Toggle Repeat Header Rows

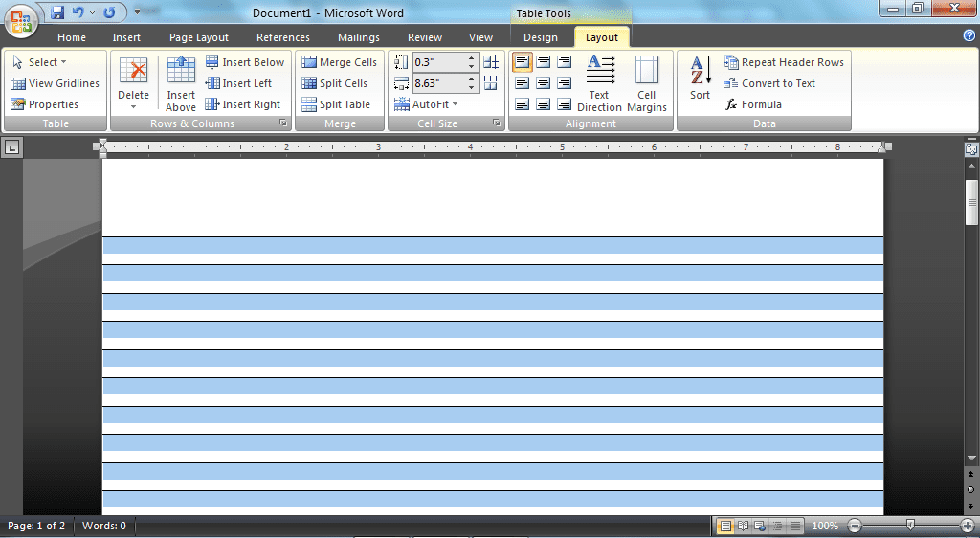click(x=784, y=62)
